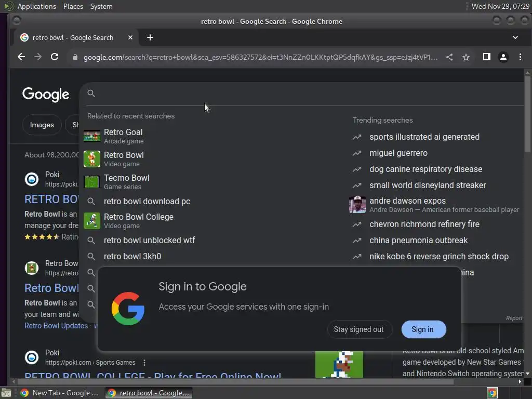Open the Chrome profile avatar icon
Viewport: 532px width, 399px height.
click(503, 57)
